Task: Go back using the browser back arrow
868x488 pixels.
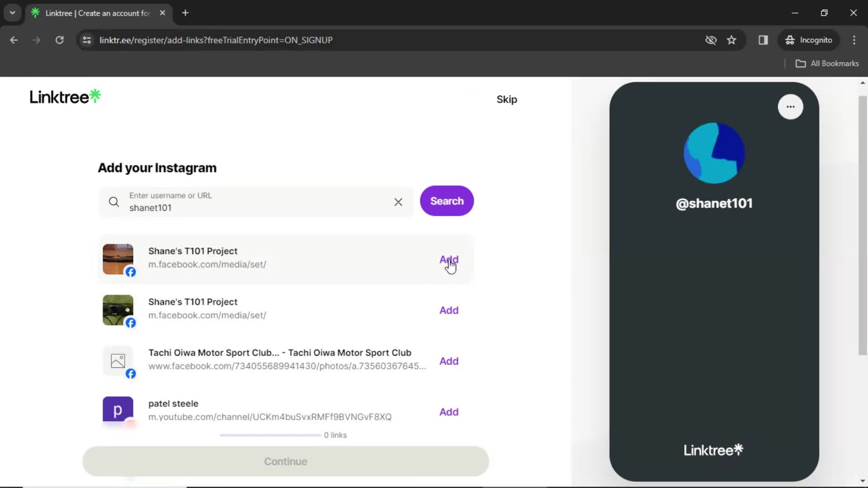Action: click(x=14, y=40)
